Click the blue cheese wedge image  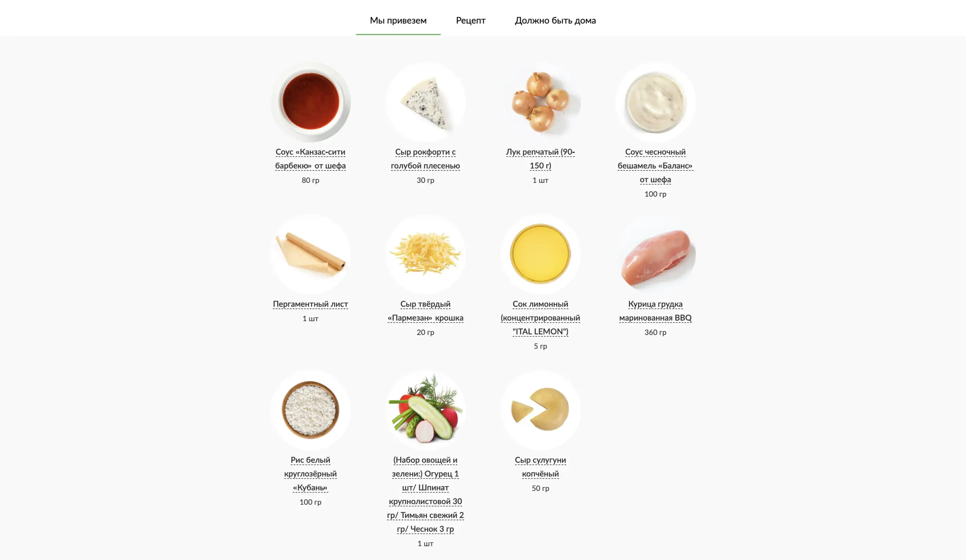(x=425, y=102)
